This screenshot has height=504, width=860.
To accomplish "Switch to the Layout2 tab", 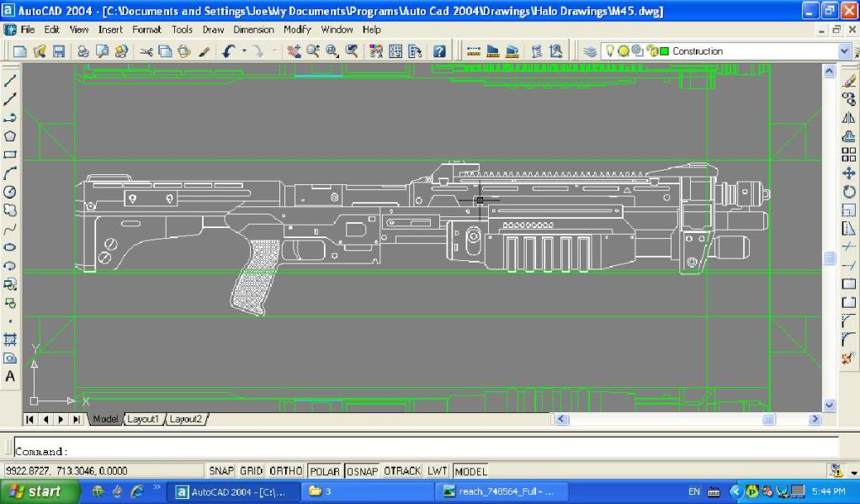I will coord(185,419).
